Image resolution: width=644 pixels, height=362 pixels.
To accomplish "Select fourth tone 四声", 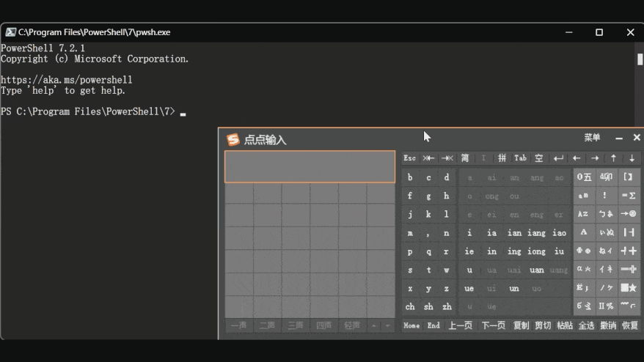I will click(x=323, y=325).
